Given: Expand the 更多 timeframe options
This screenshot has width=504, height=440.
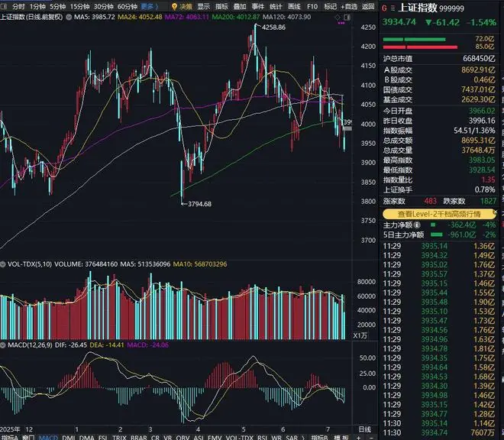Looking at the screenshot, I should [x=150, y=6].
